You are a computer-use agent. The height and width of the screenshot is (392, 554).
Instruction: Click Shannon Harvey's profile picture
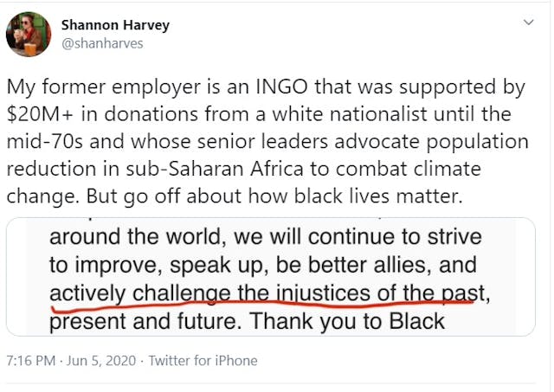26,35
